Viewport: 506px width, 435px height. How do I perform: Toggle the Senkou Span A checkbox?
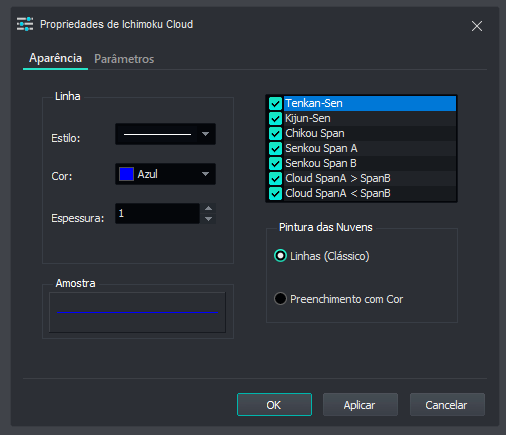coord(275,148)
